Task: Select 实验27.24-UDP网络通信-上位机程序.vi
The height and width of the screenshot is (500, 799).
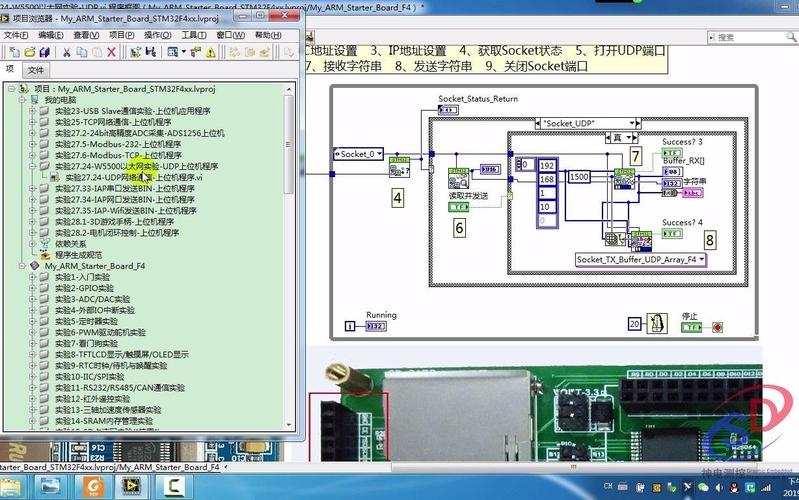Action: [x=134, y=177]
